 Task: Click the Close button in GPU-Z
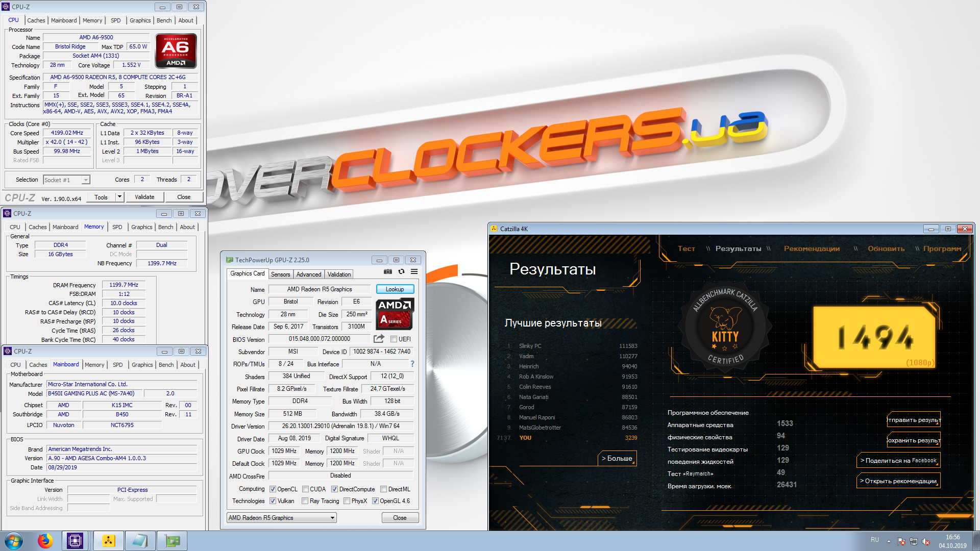(400, 518)
